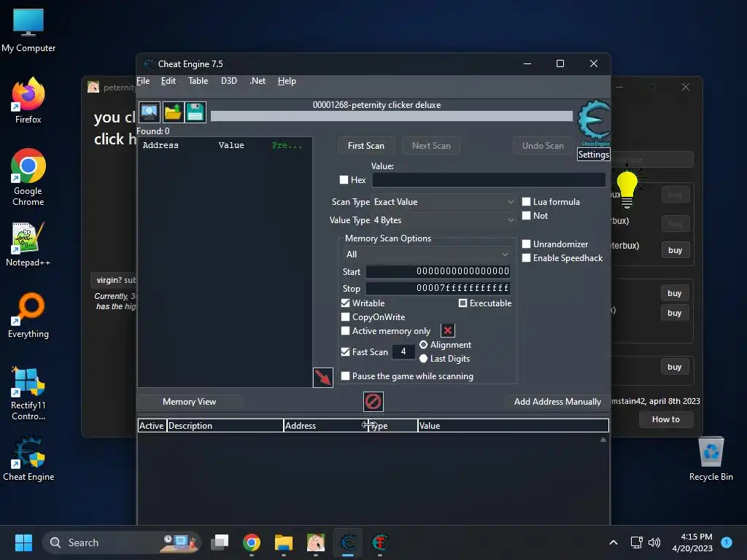Click the Stop address field
This screenshot has height=560, width=747.
coord(438,288)
